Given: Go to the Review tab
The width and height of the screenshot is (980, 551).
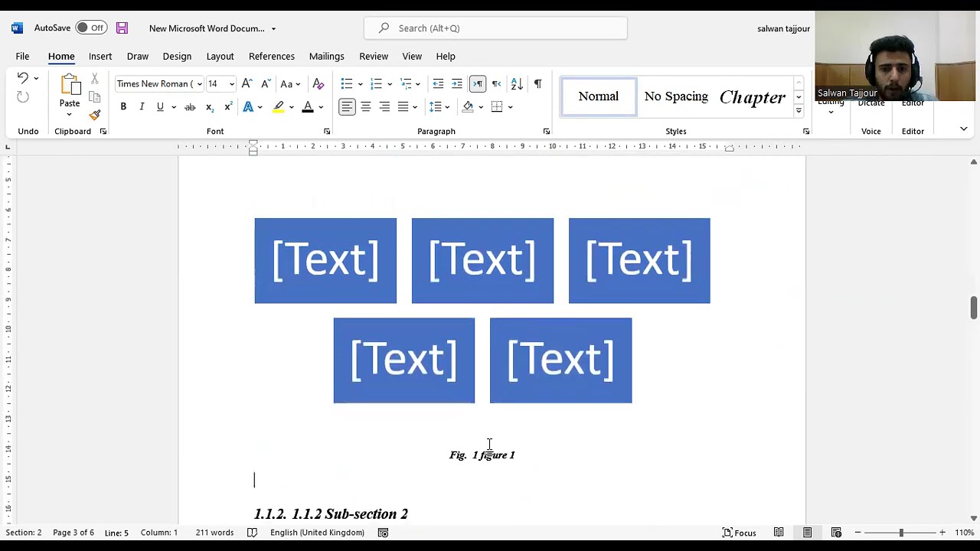Looking at the screenshot, I should (374, 56).
